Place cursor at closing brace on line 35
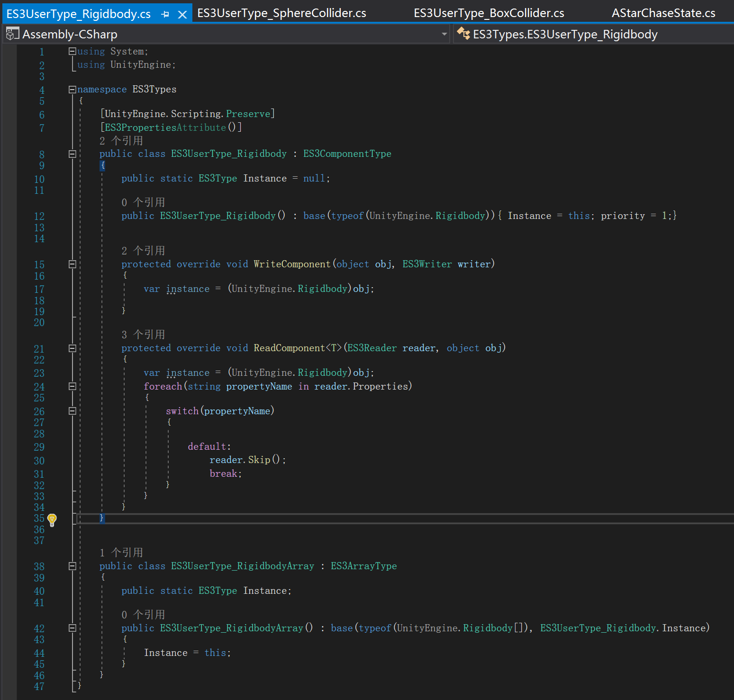734x700 pixels. [101, 518]
